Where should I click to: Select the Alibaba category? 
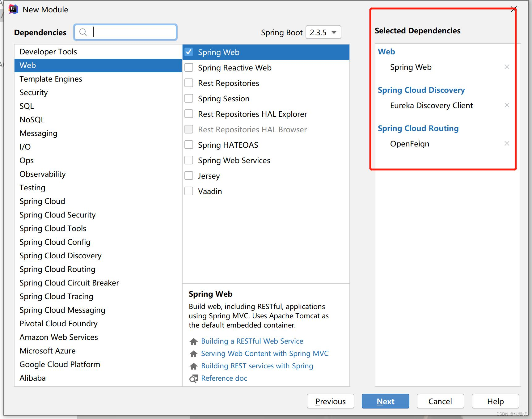tap(98, 378)
